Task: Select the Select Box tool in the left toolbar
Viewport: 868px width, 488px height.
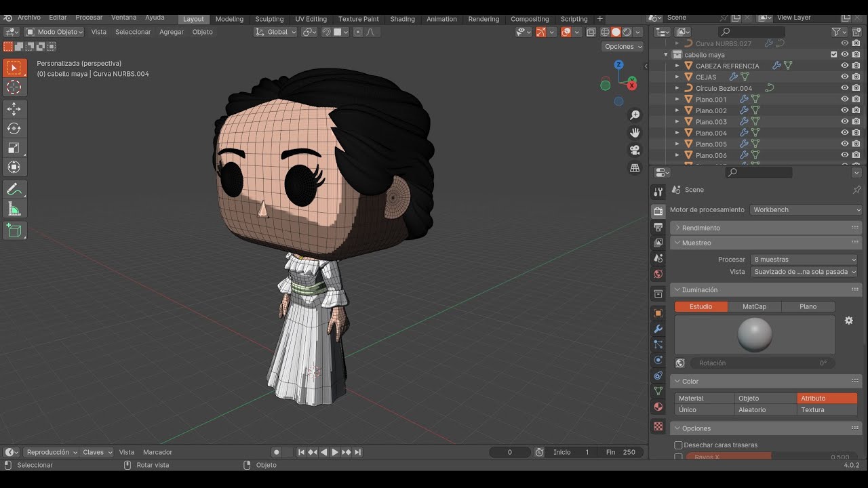Action: pyautogui.click(x=14, y=68)
